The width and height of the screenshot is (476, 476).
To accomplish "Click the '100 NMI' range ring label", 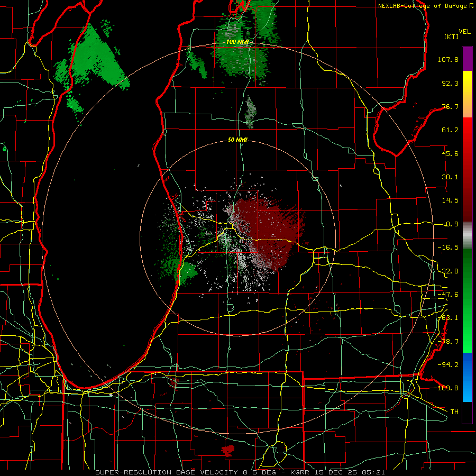I will click(x=237, y=42).
